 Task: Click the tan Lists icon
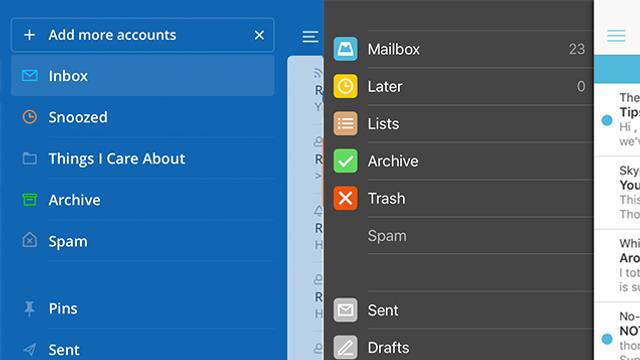tap(345, 123)
